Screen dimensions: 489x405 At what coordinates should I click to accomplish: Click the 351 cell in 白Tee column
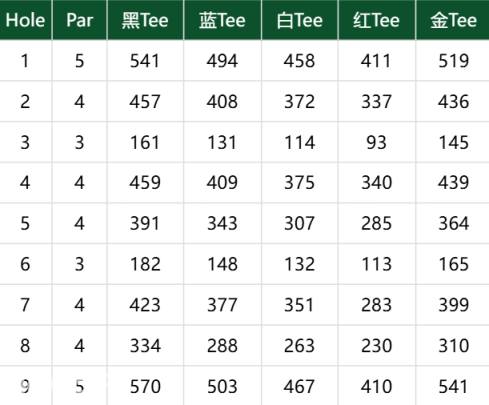tap(300, 305)
